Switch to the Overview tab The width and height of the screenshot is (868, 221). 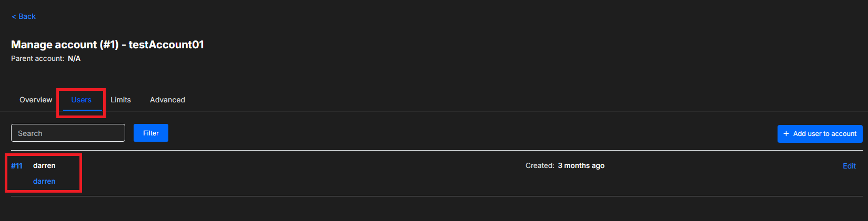point(36,100)
